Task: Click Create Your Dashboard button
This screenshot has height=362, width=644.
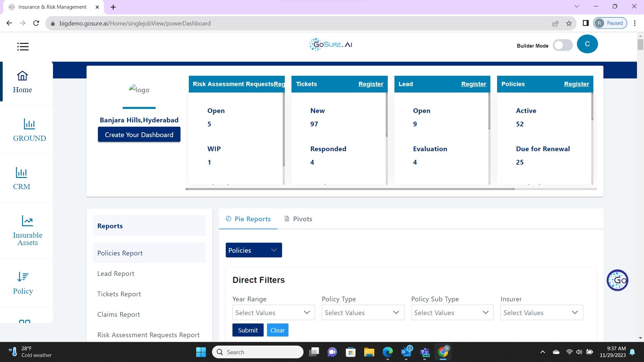Action: click(x=139, y=134)
